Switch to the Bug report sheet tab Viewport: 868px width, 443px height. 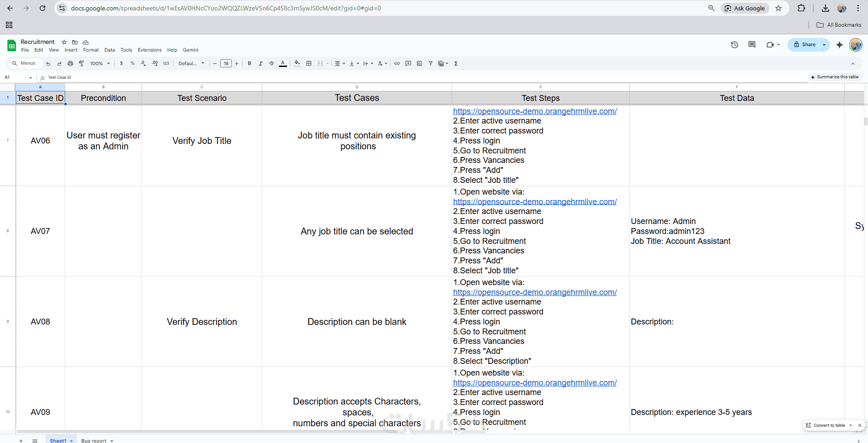click(x=94, y=440)
